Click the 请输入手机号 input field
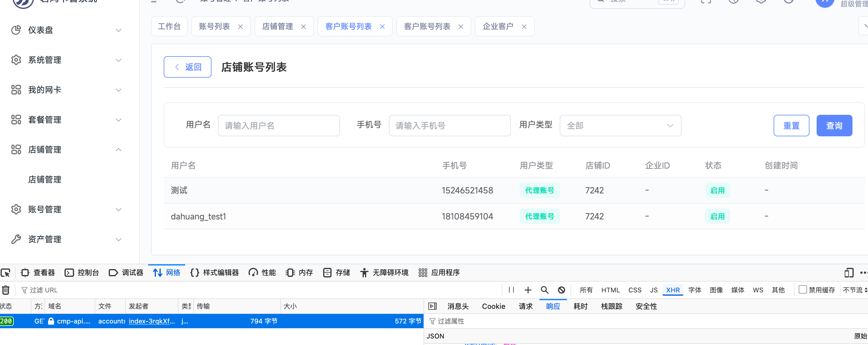Screen dimensions: 868x345 pos(449,126)
